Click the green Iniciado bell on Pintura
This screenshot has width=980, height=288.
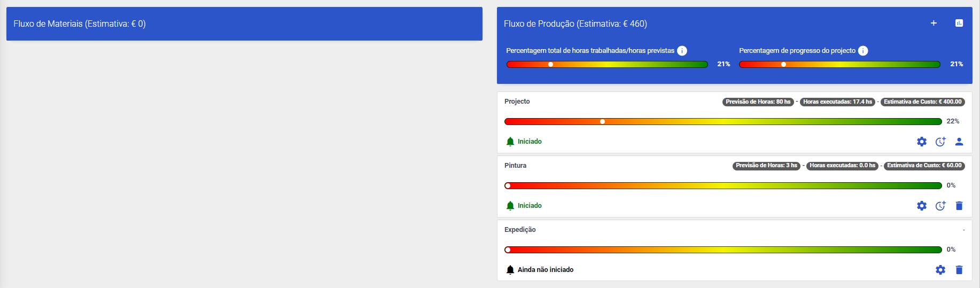pyautogui.click(x=510, y=206)
